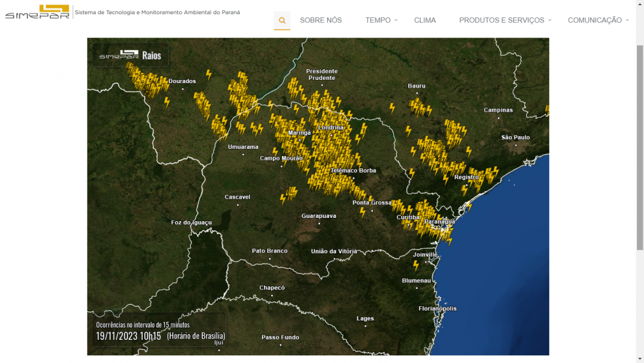644x363 pixels.
Task: Click the Ocorrências no intervalo text
Action: 142,325
